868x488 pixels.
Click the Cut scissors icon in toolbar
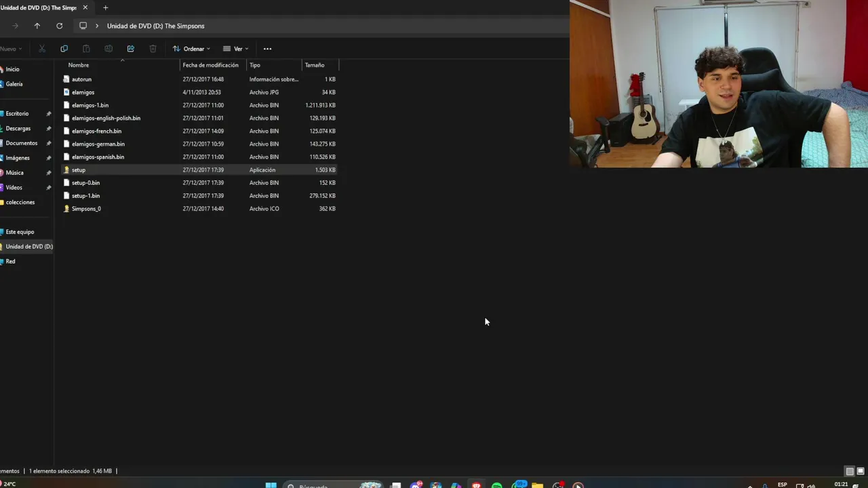pyautogui.click(x=42, y=49)
